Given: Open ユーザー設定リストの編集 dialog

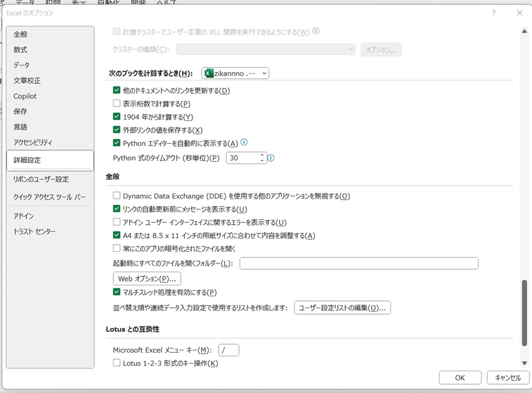Looking at the screenshot, I should [342, 308].
